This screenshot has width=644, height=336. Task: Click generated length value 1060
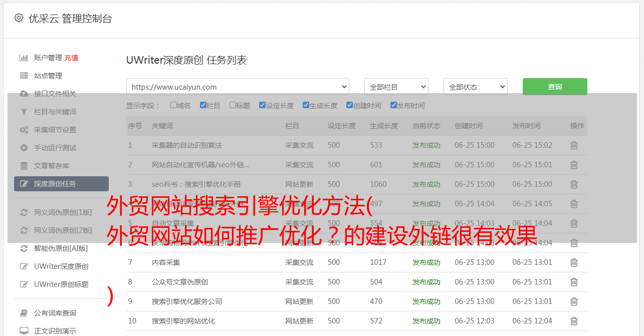click(x=378, y=184)
